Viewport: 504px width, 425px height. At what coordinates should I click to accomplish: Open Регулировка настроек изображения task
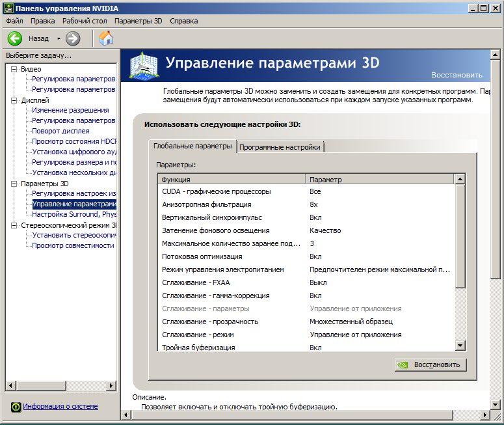pyautogui.click(x=74, y=193)
